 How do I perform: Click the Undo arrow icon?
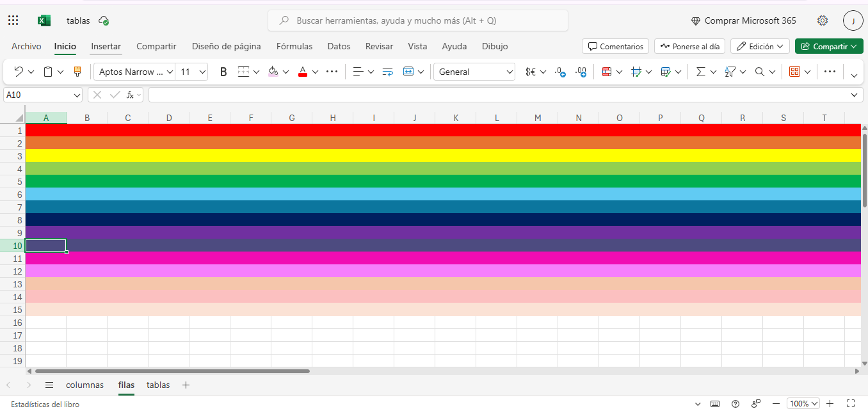[19, 72]
